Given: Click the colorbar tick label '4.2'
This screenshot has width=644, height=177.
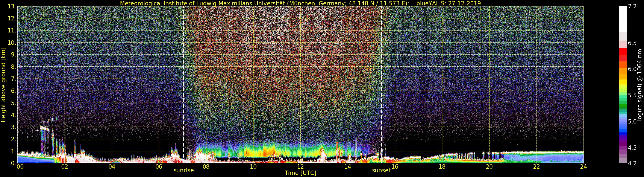Looking at the screenshot, I should click(632, 163).
